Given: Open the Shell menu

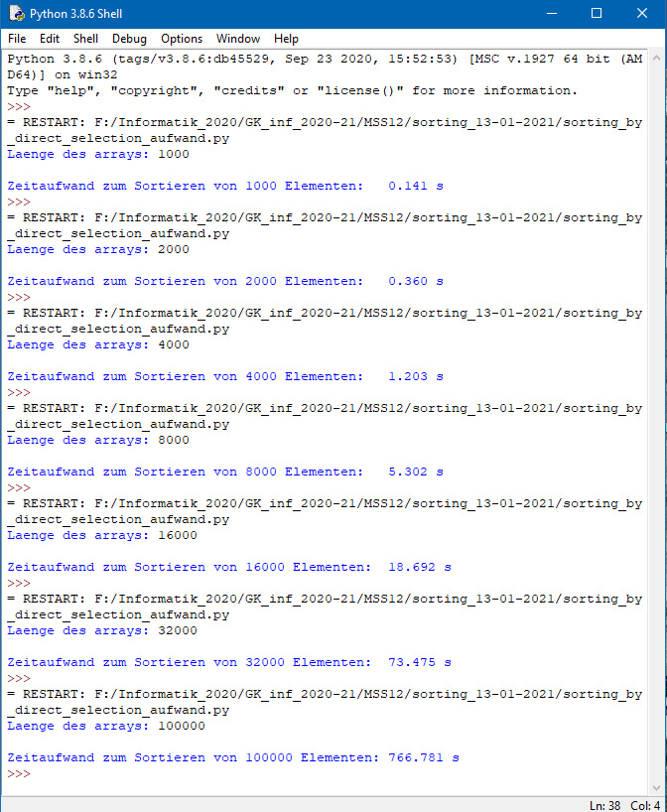Looking at the screenshot, I should [x=85, y=39].
